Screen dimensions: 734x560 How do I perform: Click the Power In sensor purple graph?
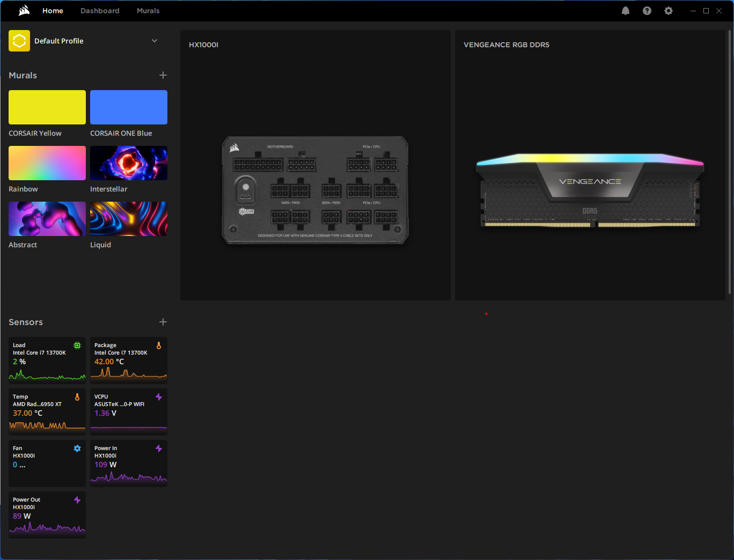[x=129, y=477]
